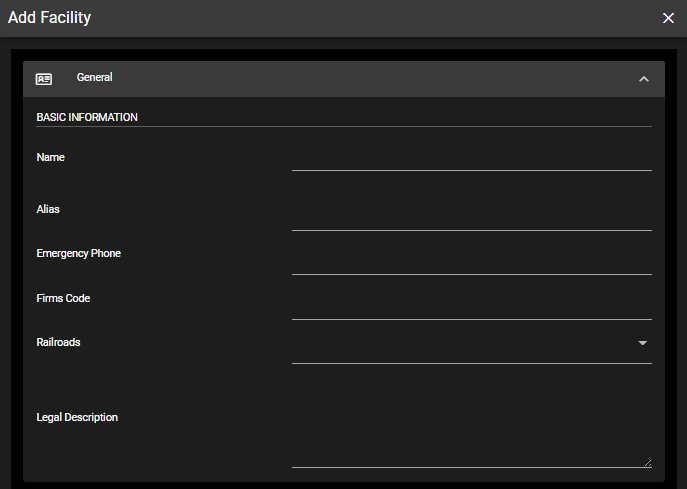Collapse the General section with the chevron
Image resolution: width=687 pixels, height=489 pixels.
pos(644,79)
